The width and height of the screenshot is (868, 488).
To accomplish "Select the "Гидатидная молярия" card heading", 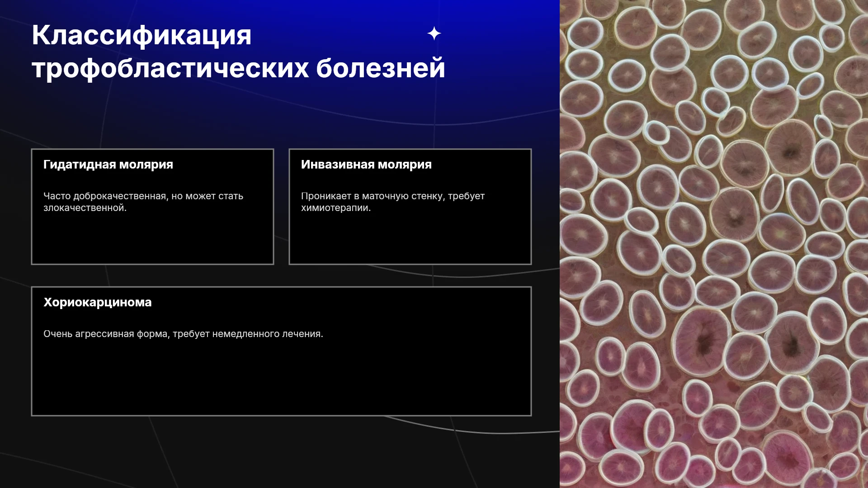I will pos(108,164).
